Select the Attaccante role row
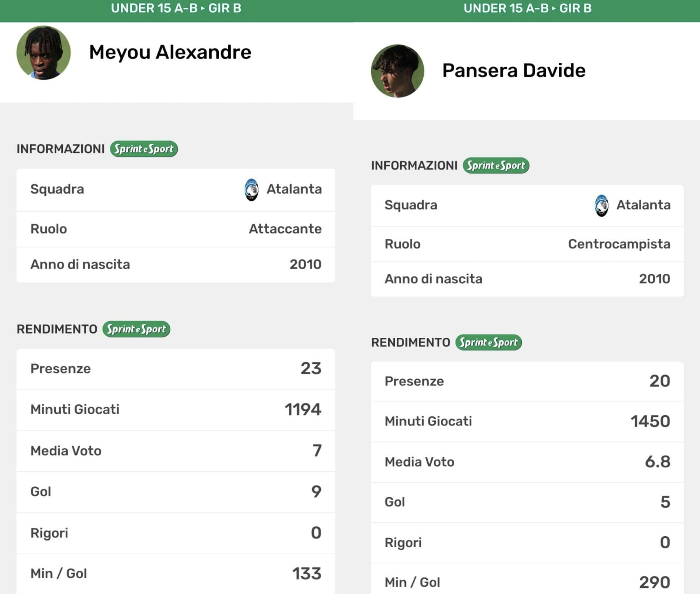700x594 pixels. (x=176, y=229)
